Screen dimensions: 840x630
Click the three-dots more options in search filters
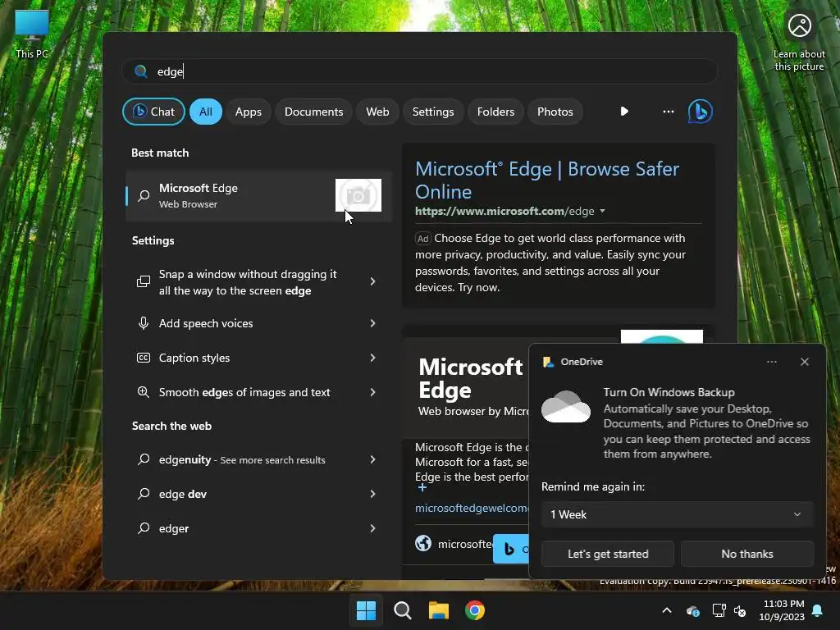[668, 112]
